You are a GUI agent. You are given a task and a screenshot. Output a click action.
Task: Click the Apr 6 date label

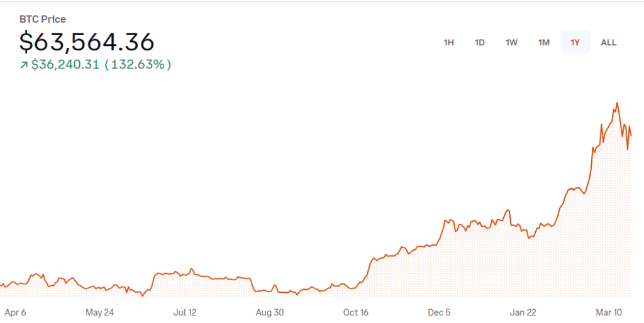point(15,312)
